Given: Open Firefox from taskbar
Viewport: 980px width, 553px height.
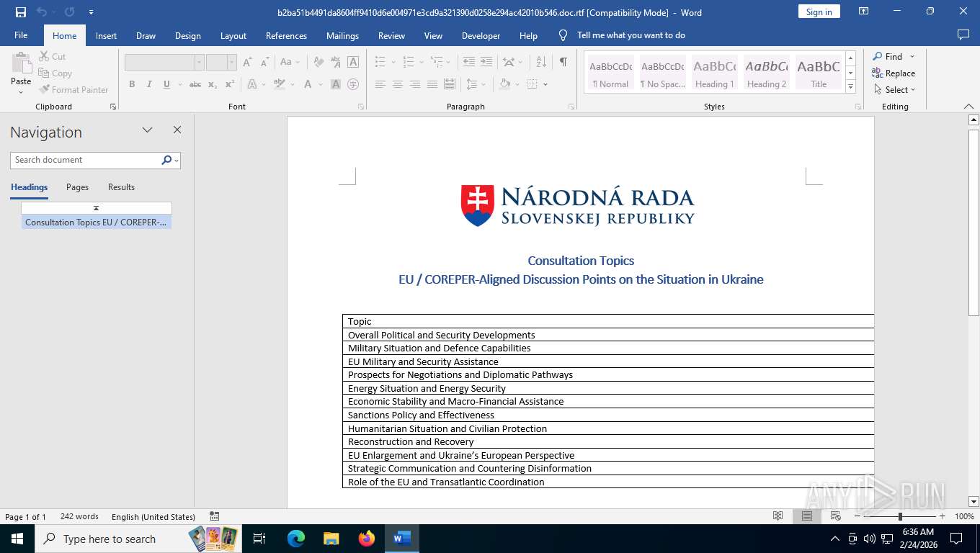Looking at the screenshot, I should coord(367,539).
